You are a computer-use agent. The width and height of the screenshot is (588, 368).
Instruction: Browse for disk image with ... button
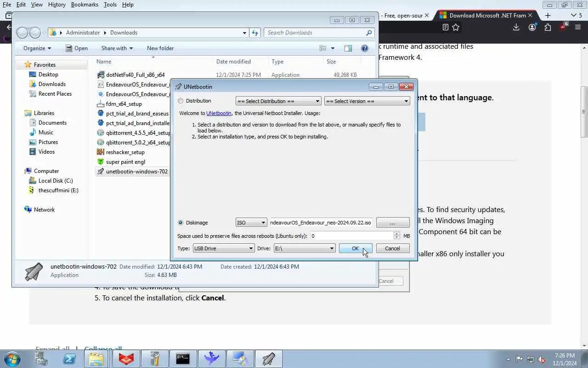click(x=393, y=223)
